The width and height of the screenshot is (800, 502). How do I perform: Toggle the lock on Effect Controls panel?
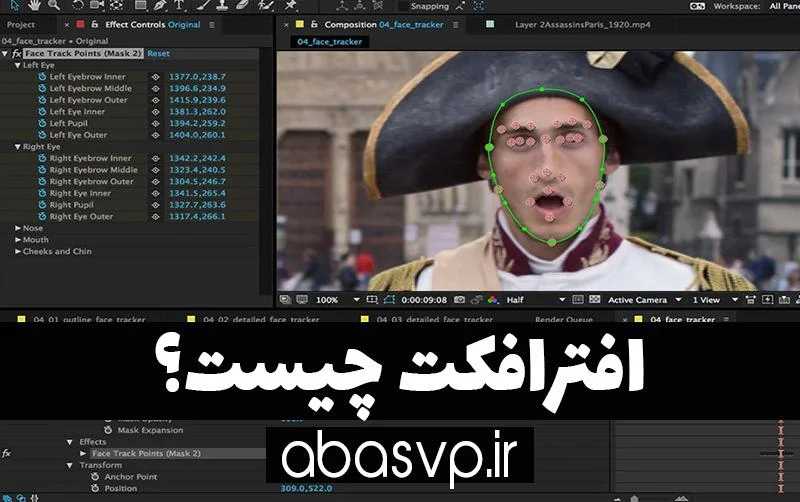[x=94, y=24]
